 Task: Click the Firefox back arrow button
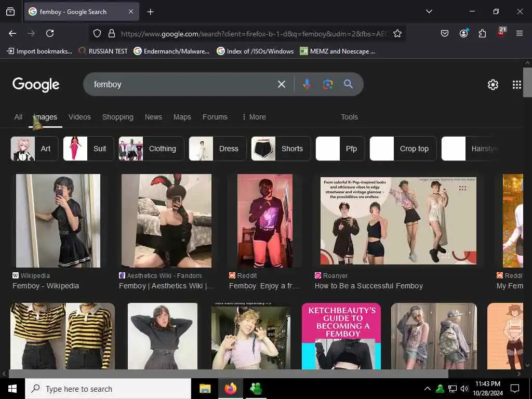pos(12,33)
